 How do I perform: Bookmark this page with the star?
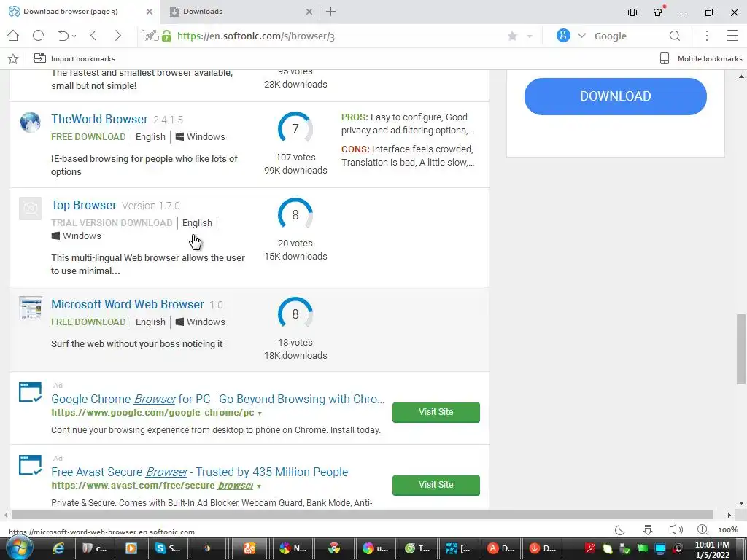[513, 36]
